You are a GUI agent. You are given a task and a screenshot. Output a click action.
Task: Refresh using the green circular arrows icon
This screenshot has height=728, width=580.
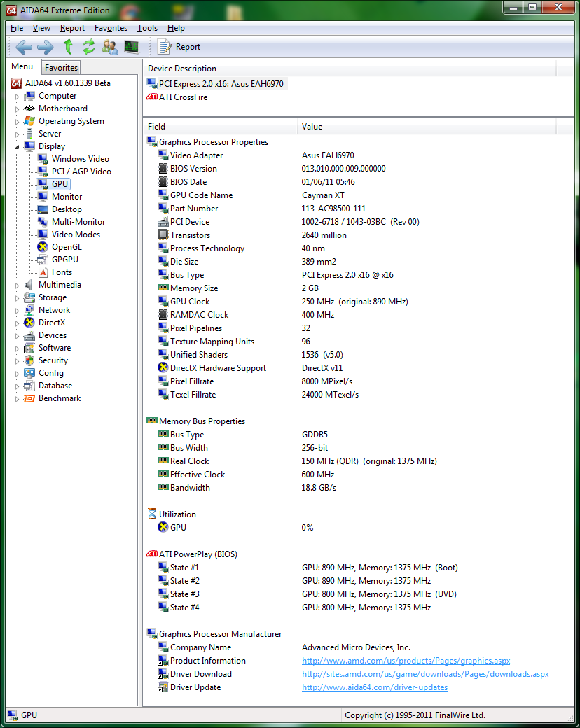point(89,47)
